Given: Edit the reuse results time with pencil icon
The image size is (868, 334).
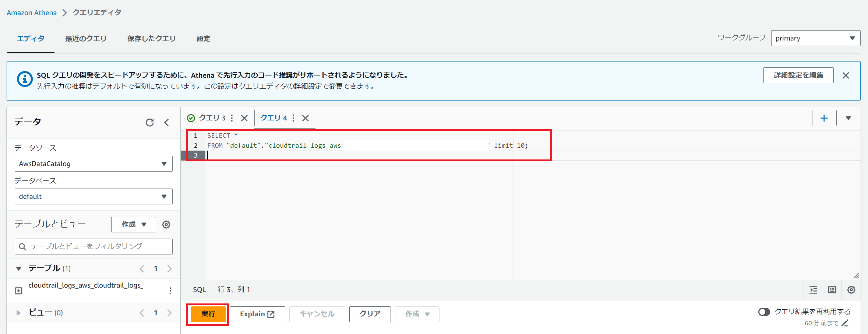Looking at the screenshot, I should (x=846, y=323).
